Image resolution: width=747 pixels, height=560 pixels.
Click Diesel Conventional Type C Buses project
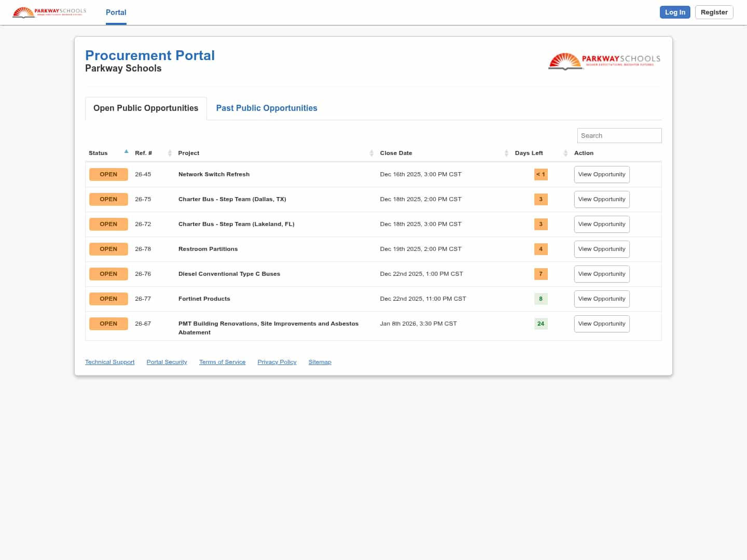tap(229, 274)
